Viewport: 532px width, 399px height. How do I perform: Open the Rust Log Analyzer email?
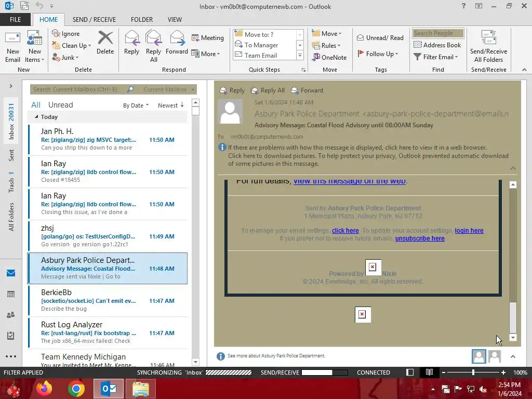[x=108, y=333]
